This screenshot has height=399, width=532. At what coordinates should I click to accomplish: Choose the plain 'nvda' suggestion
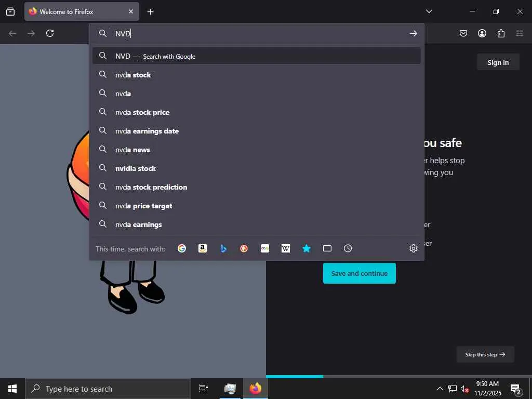point(257,94)
